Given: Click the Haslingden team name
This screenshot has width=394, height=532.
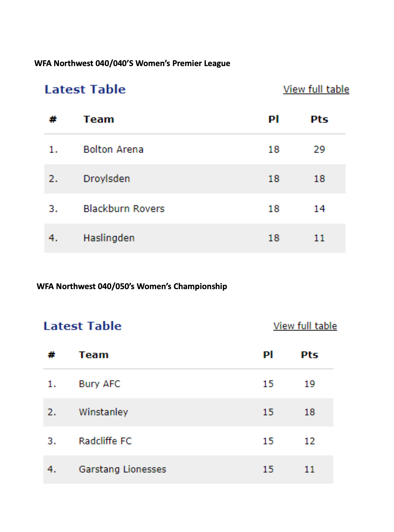Looking at the screenshot, I should click(x=109, y=238).
